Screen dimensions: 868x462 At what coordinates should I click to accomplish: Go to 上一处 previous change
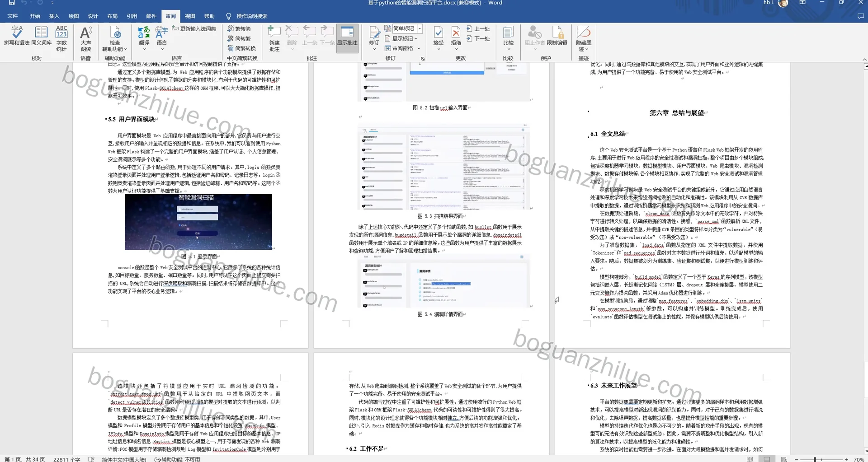tap(478, 28)
